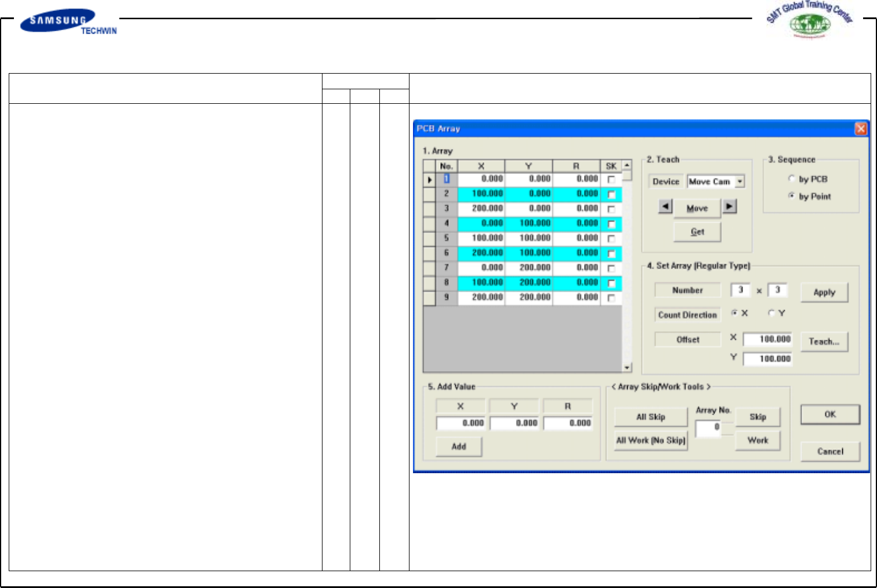Choose the Y count direction

click(771, 313)
